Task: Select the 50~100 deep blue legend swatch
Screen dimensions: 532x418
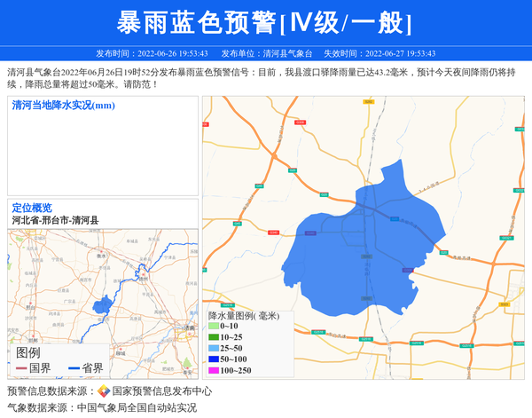Action: tap(214, 359)
